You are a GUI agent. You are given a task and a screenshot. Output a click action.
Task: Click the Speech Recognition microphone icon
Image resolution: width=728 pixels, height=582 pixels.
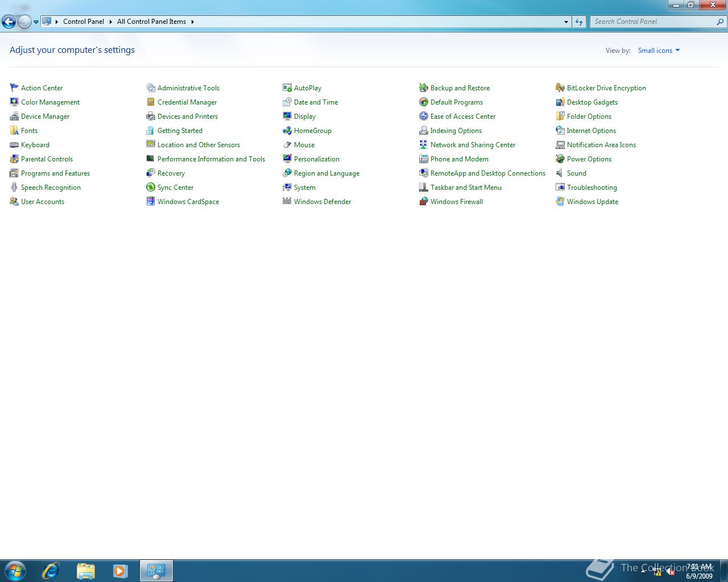point(14,187)
